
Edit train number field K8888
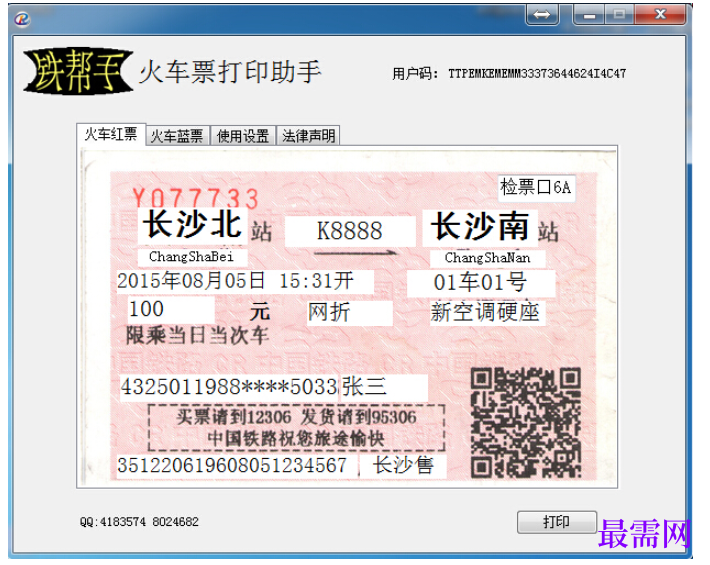tap(350, 231)
